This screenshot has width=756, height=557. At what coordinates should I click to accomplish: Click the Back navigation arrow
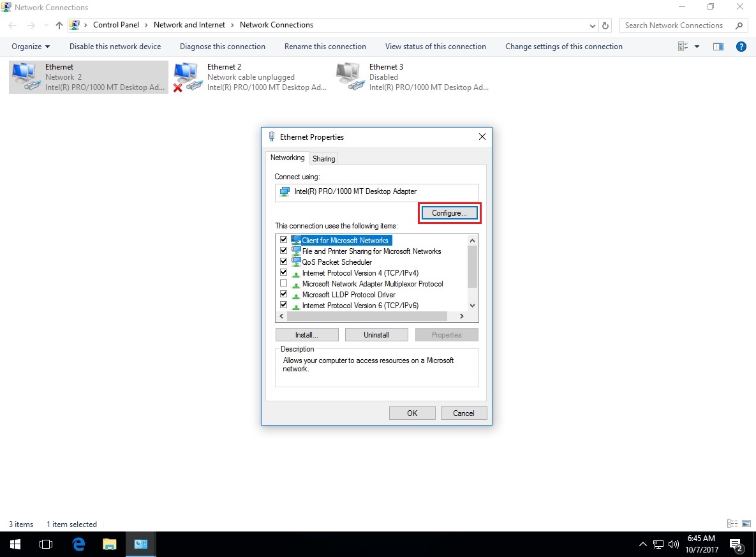point(13,26)
